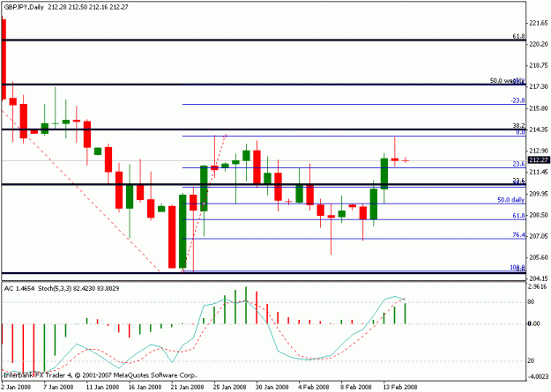Click the 207.05 price axis label
Viewport: 551px width, 392px height.
pyautogui.click(x=538, y=236)
